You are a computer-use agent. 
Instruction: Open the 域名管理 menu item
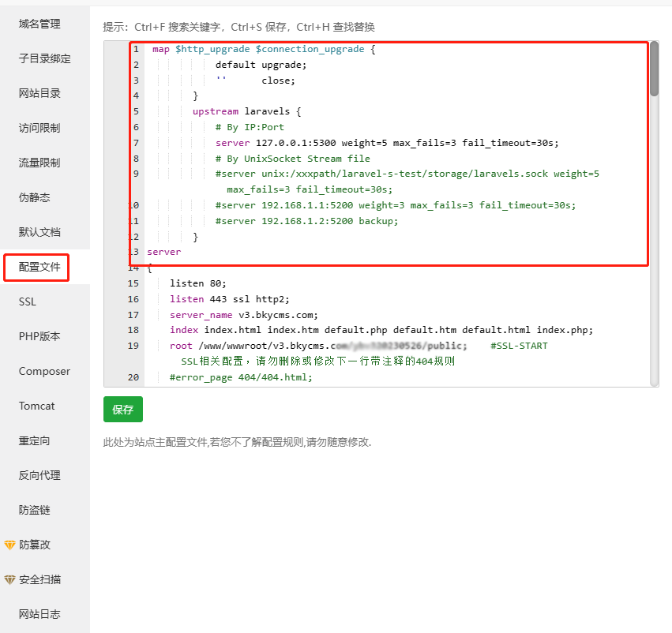tap(39, 24)
